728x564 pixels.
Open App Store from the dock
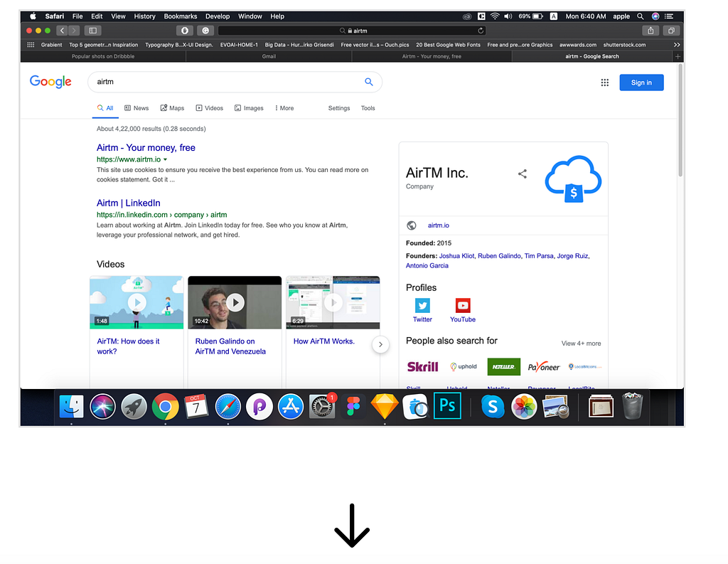pyautogui.click(x=291, y=407)
